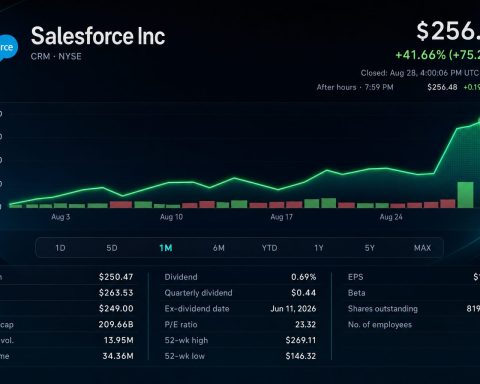Click the +41.66% change percentage
480x384 pixels.
pos(420,55)
